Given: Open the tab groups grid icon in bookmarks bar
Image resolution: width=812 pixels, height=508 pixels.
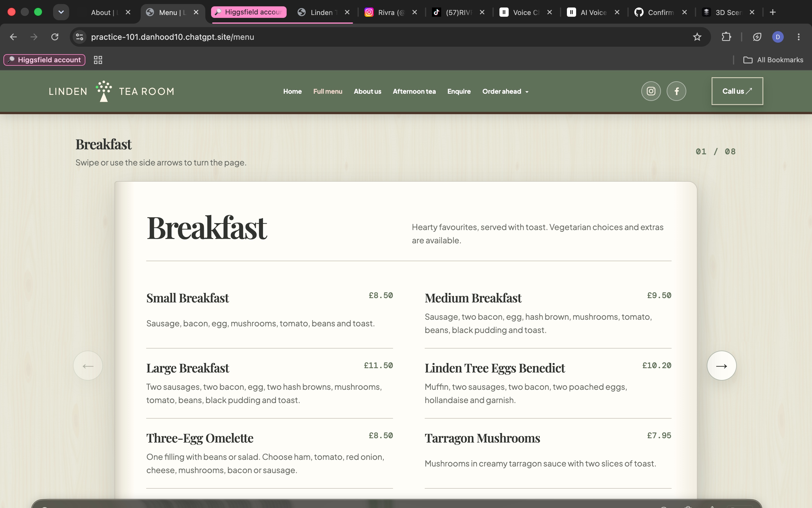Looking at the screenshot, I should (x=98, y=60).
